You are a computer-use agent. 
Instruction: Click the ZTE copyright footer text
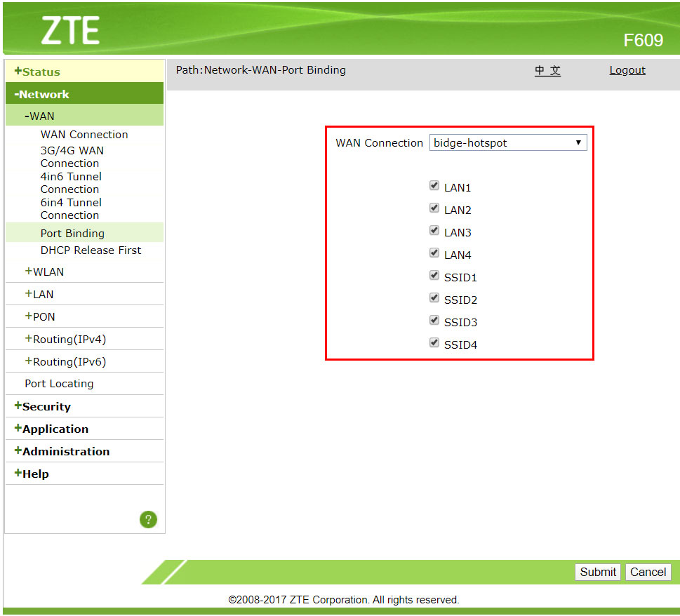tap(343, 600)
